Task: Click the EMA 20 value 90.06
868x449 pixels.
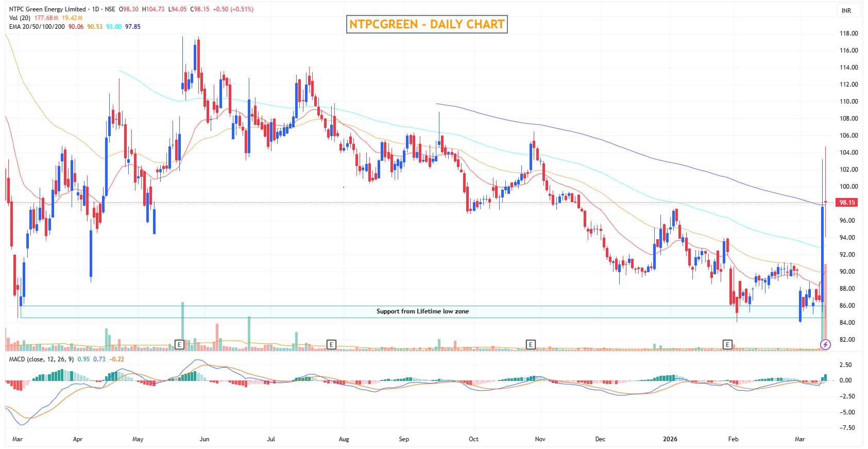Action: pos(76,27)
